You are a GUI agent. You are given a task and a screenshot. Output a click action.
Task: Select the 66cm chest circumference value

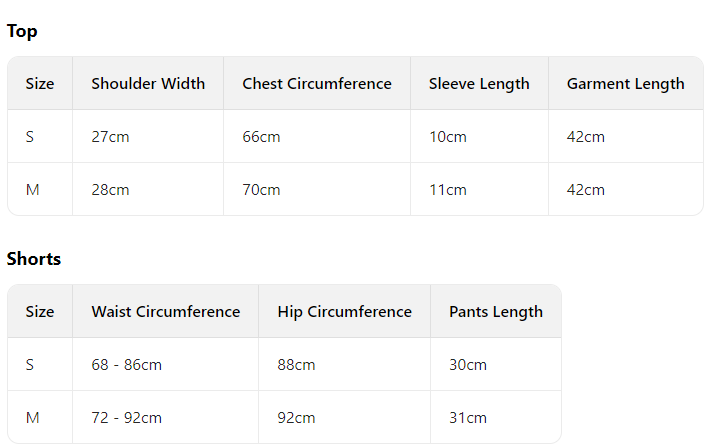tap(261, 137)
